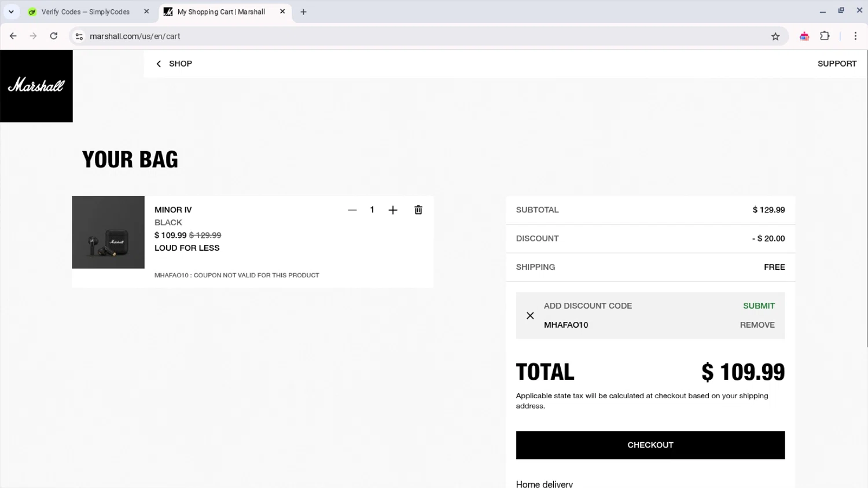View site information icon in address bar
This screenshot has height=488, width=868.
tap(79, 36)
